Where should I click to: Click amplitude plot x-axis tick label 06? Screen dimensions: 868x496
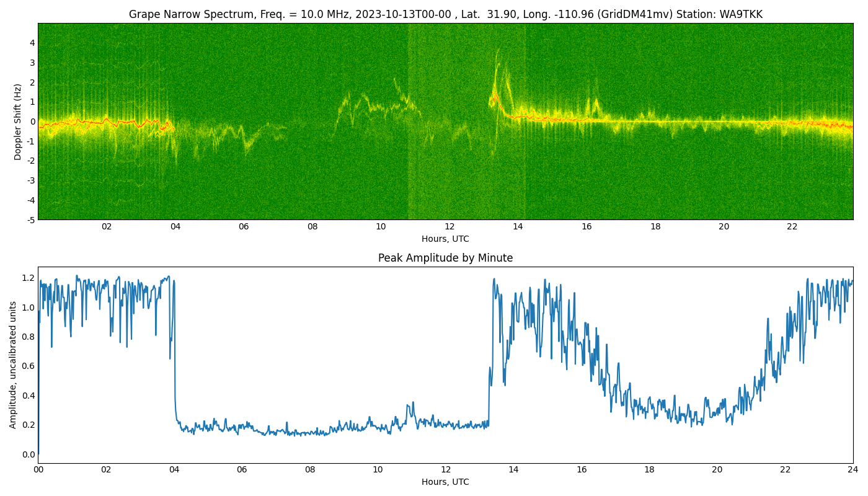click(242, 470)
